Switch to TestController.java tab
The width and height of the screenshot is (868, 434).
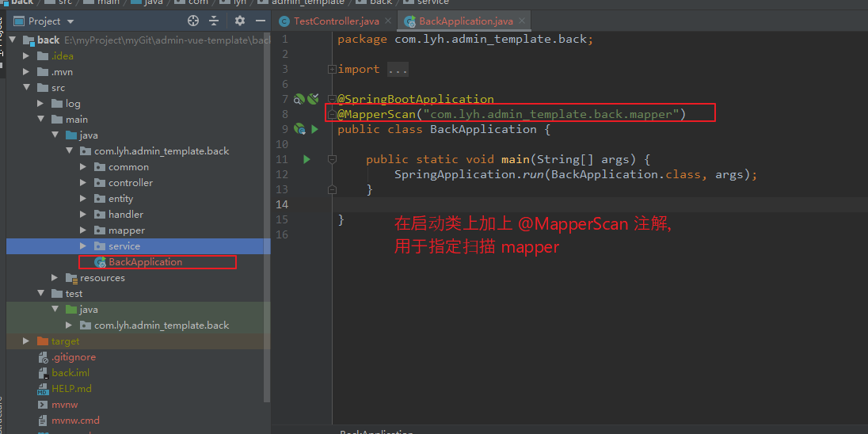(x=336, y=21)
